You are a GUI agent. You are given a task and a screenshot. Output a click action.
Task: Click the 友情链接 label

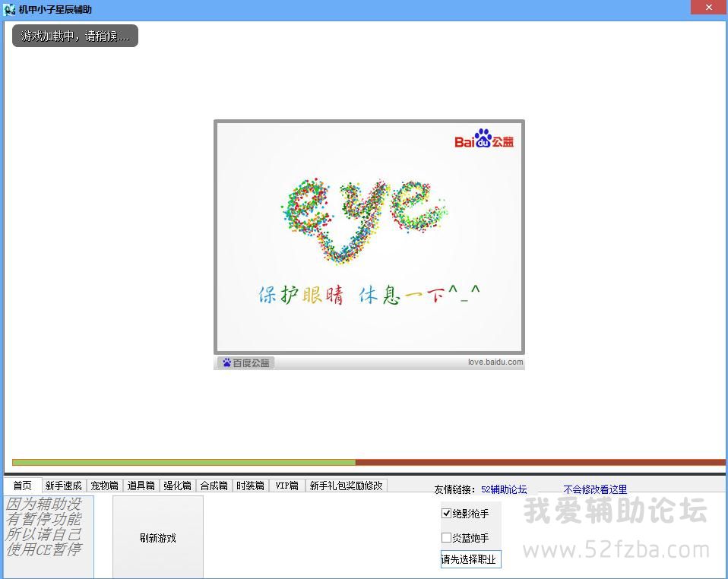point(454,489)
